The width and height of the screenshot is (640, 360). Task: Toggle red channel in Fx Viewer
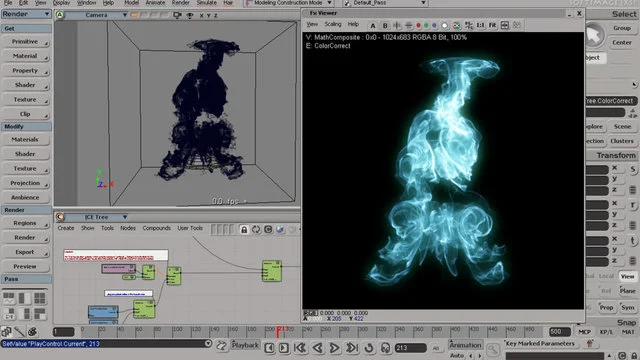pos(418,25)
